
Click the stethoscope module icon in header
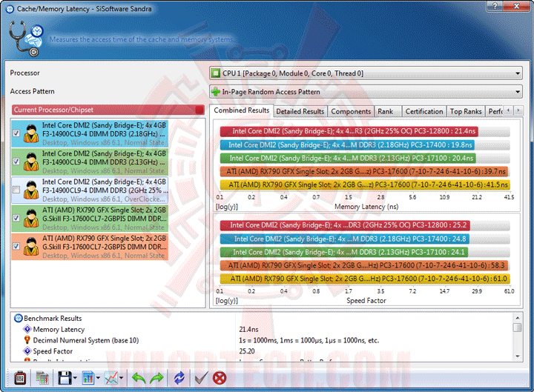[x=26, y=38]
